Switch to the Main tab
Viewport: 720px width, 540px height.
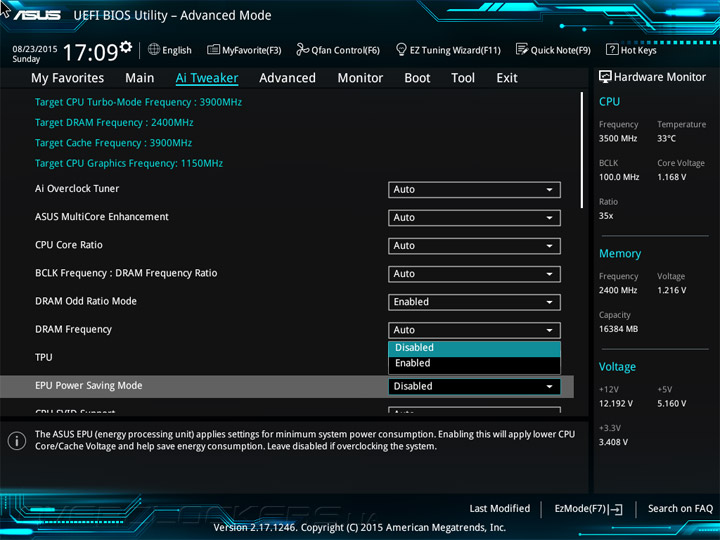[140, 78]
